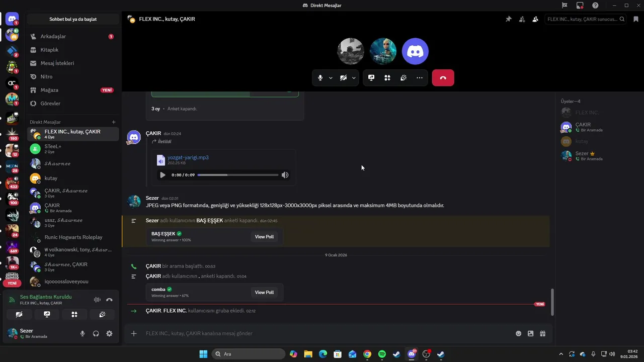This screenshot has height=362, width=644.
Task: Open direct message with kutay
Action: [72, 178]
